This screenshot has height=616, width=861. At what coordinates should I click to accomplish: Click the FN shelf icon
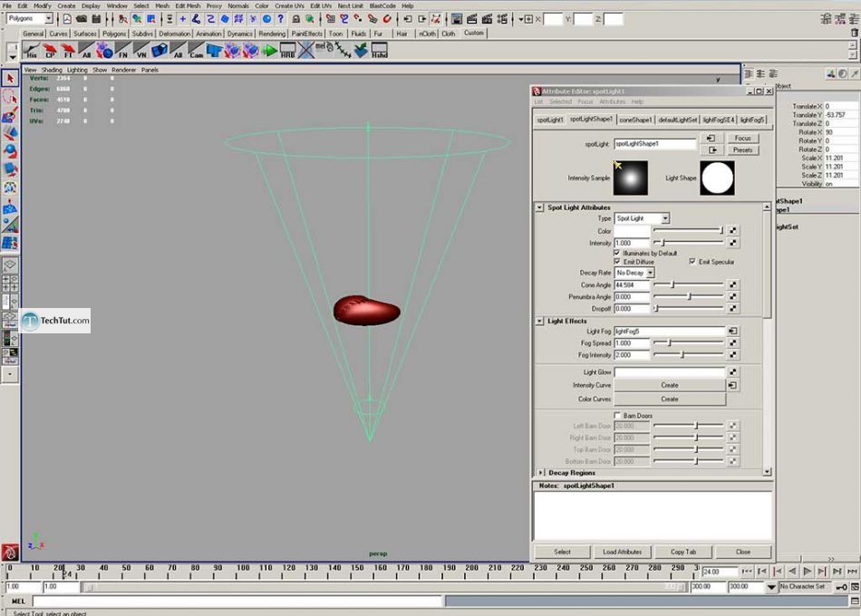point(123,51)
